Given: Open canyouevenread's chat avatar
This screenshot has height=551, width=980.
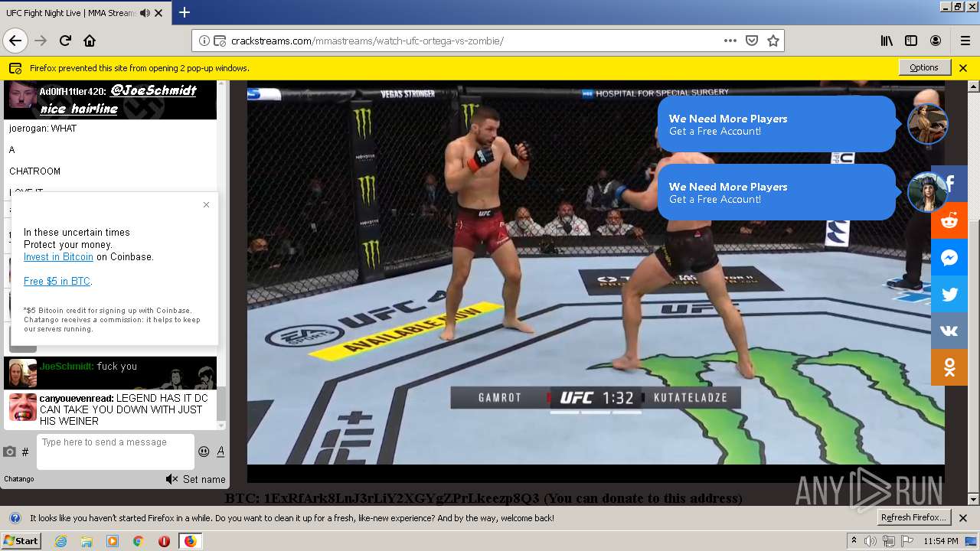Looking at the screenshot, I should (x=23, y=407).
